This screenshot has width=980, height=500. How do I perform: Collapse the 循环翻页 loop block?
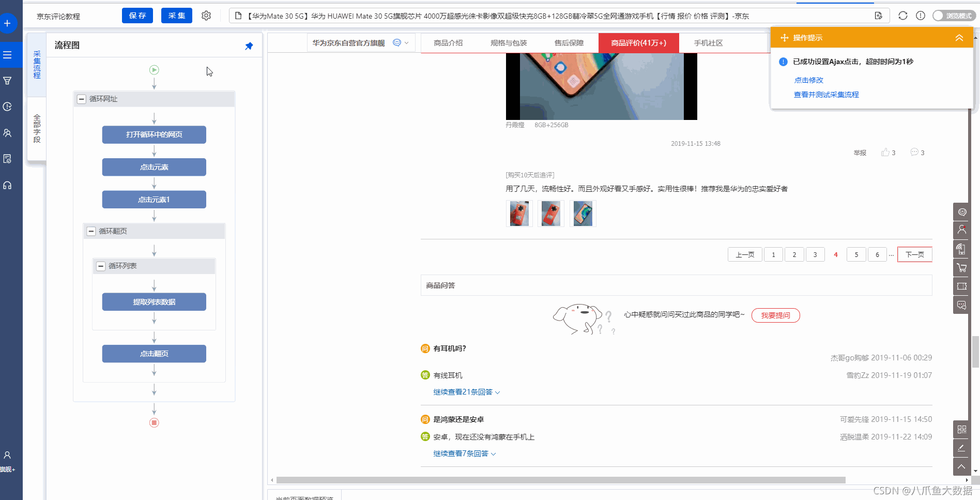coord(91,231)
